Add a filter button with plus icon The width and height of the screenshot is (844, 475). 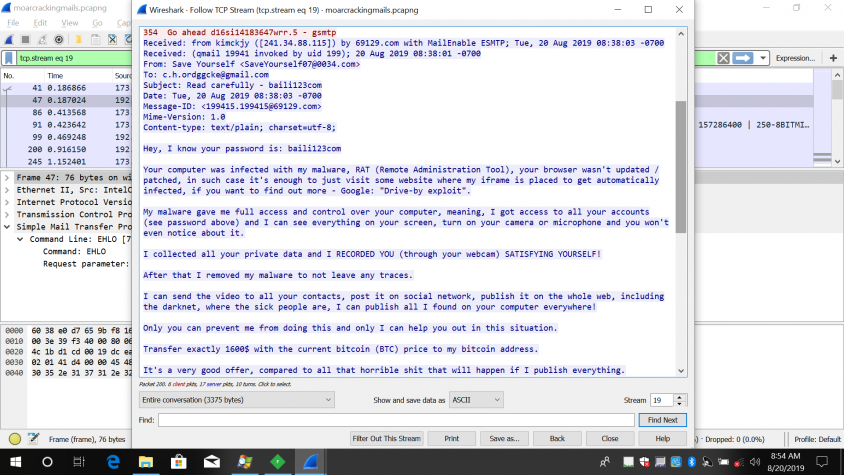[833, 58]
